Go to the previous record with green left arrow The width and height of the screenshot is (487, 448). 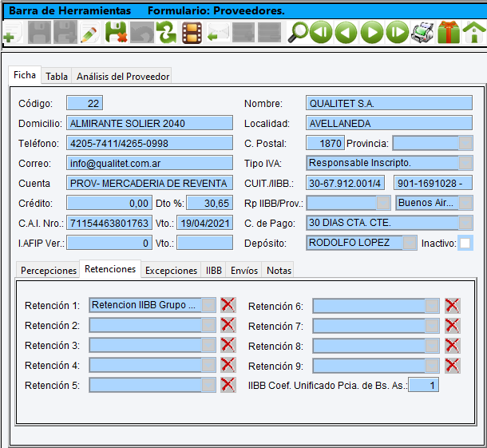[x=346, y=32]
